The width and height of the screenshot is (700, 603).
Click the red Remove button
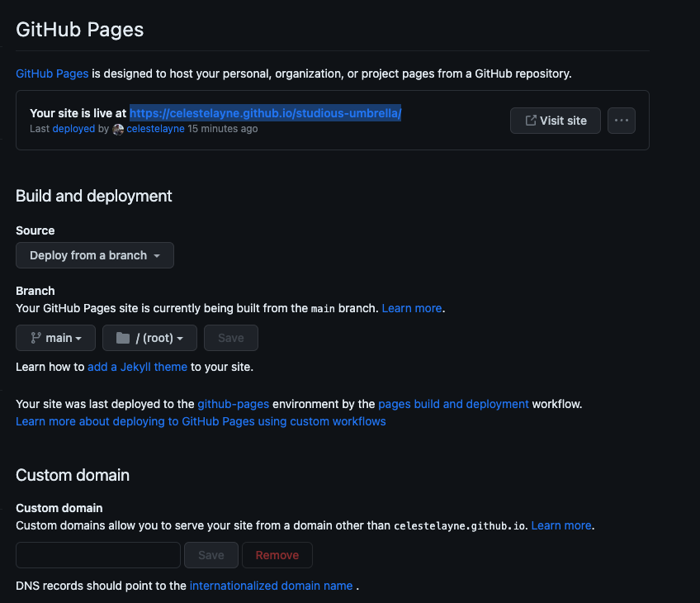pos(277,555)
